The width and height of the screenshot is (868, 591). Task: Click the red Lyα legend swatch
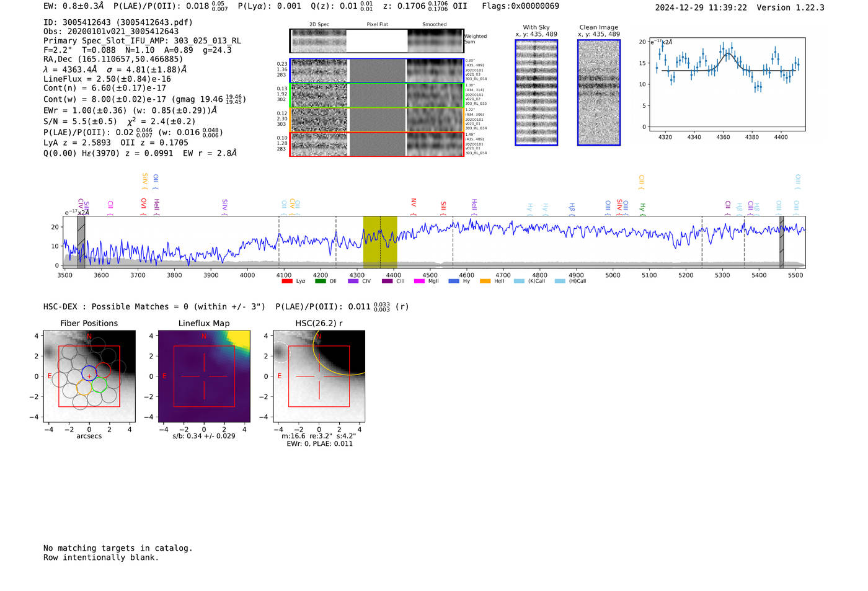click(x=286, y=282)
